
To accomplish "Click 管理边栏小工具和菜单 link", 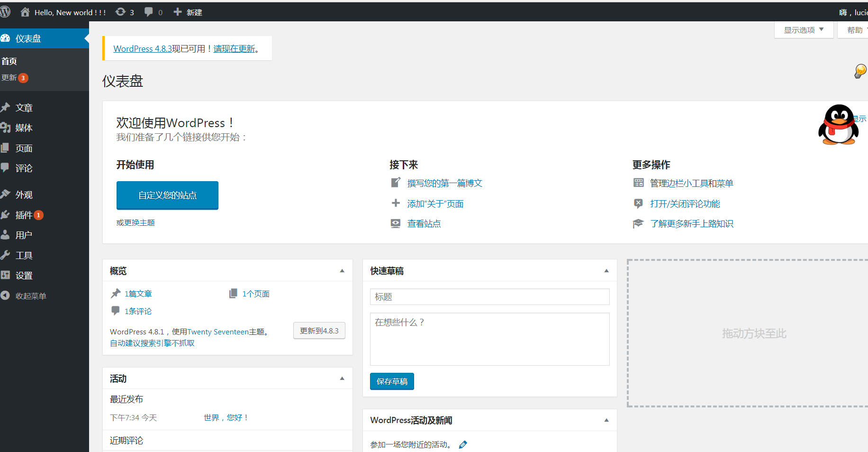I will pyautogui.click(x=691, y=183).
